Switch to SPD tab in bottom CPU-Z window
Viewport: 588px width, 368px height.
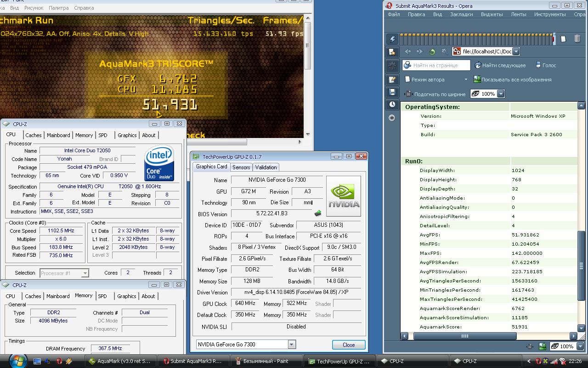pyautogui.click(x=102, y=296)
